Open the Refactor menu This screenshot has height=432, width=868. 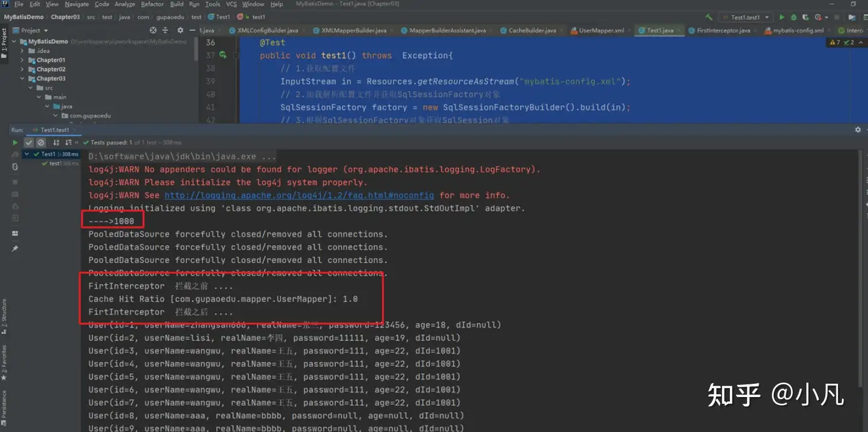[152, 4]
